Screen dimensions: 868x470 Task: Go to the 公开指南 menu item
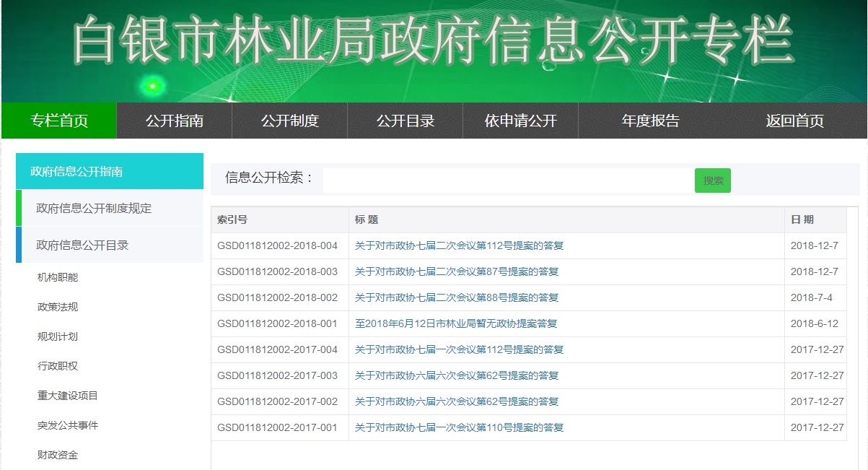point(174,121)
